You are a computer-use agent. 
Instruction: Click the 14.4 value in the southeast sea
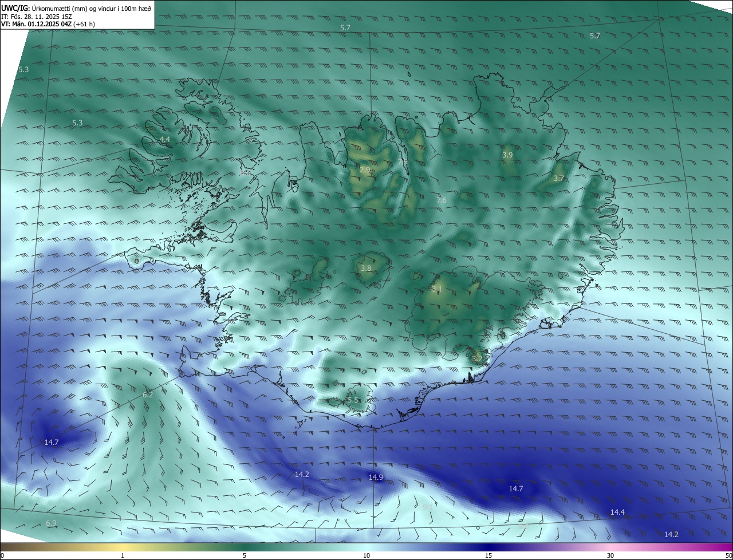(617, 512)
